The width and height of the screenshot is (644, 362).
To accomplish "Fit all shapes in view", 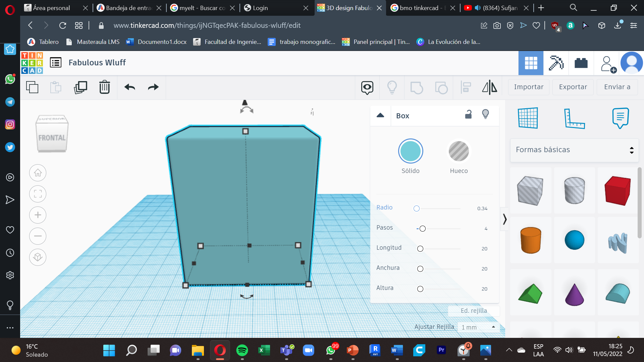I will click(x=38, y=194).
